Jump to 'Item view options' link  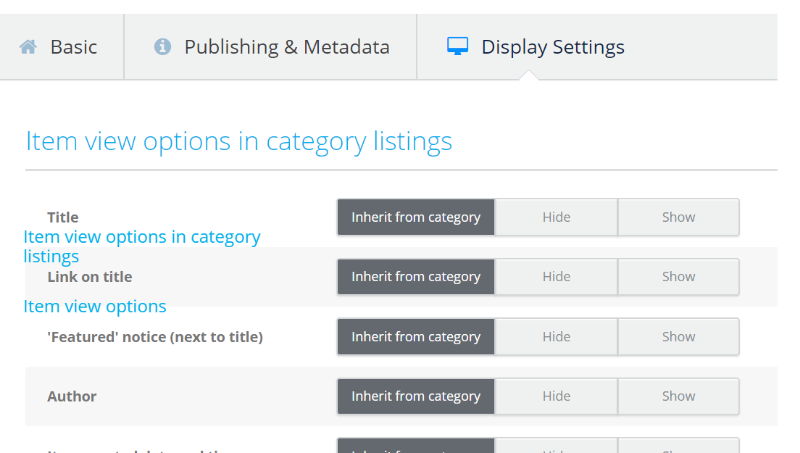pos(95,306)
